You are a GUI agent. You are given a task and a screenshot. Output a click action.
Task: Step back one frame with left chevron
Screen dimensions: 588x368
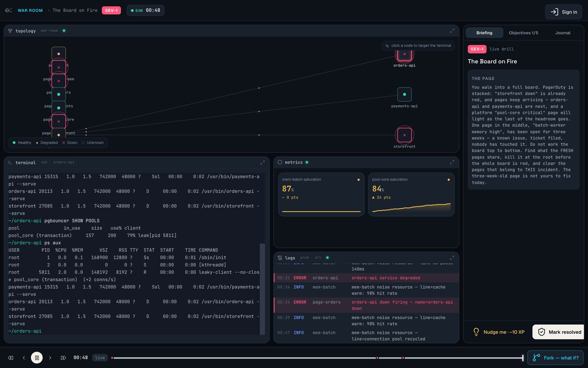[24, 358]
